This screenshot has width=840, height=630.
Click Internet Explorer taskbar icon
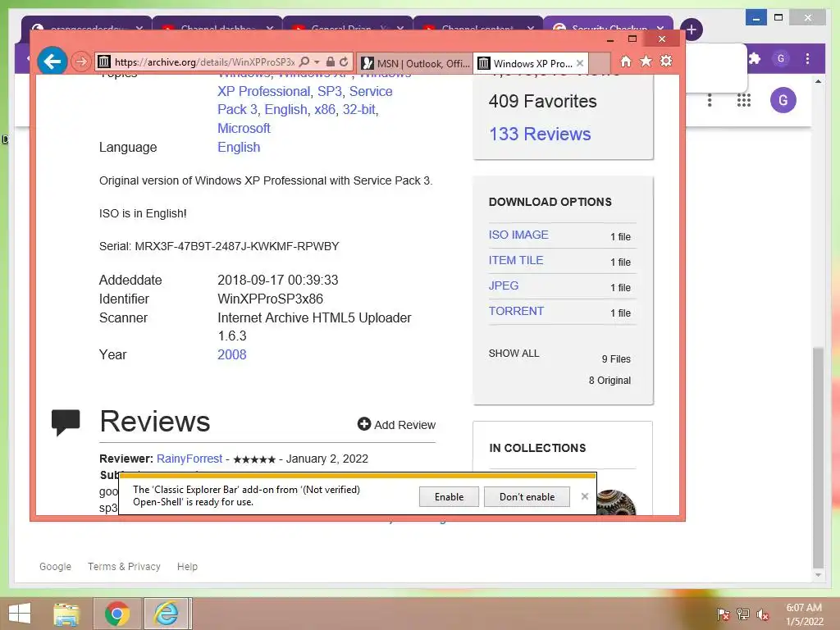[167, 614]
